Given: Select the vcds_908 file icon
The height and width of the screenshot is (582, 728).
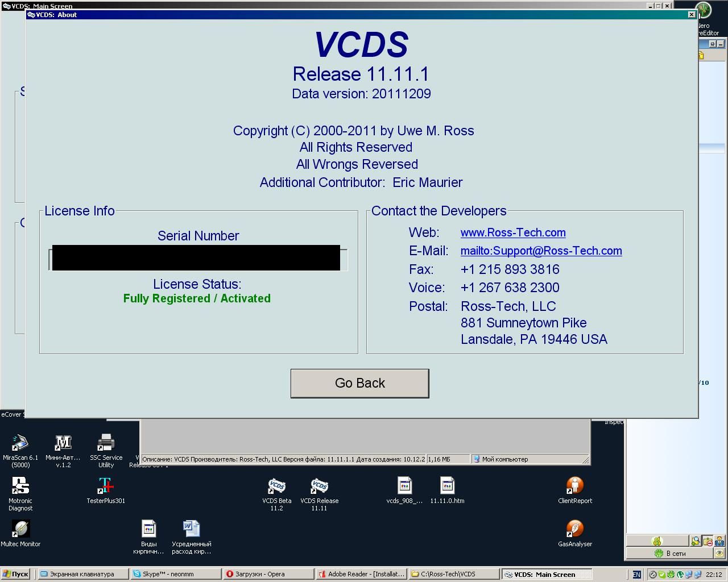Looking at the screenshot, I should tap(404, 490).
